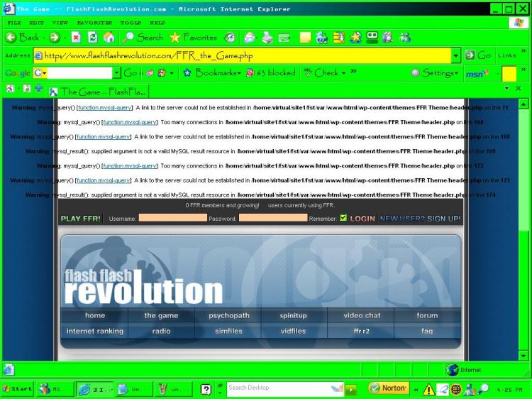Open the simfiles navigation link
The image size is (532, 399).
(x=228, y=331)
